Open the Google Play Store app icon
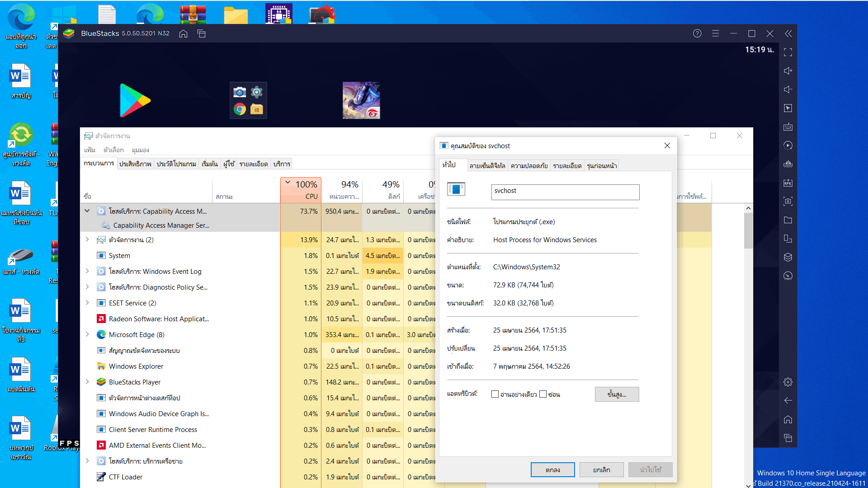The width and height of the screenshot is (868, 488). tap(135, 100)
